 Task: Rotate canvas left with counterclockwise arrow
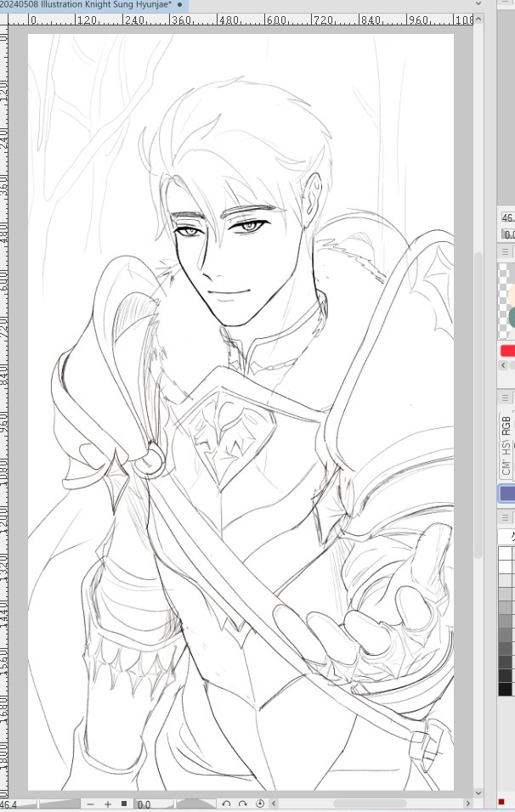pyautogui.click(x=226, y=804)
